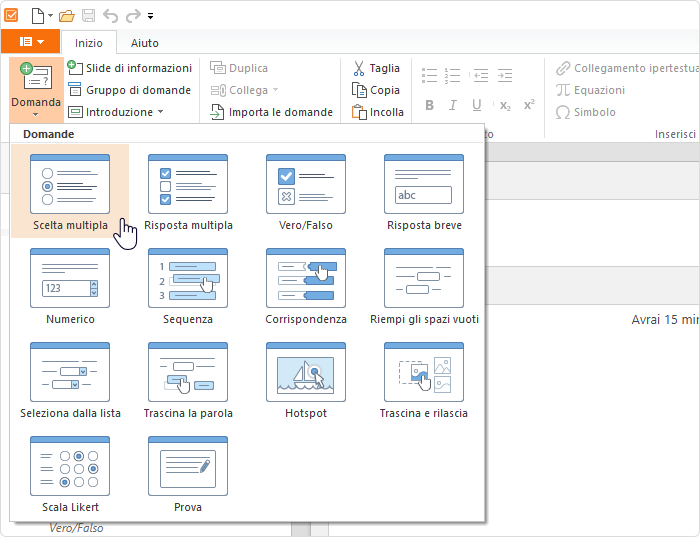
Task: Add a Scala Likert question
Action: pyautogui.click(x=70, y=473)
